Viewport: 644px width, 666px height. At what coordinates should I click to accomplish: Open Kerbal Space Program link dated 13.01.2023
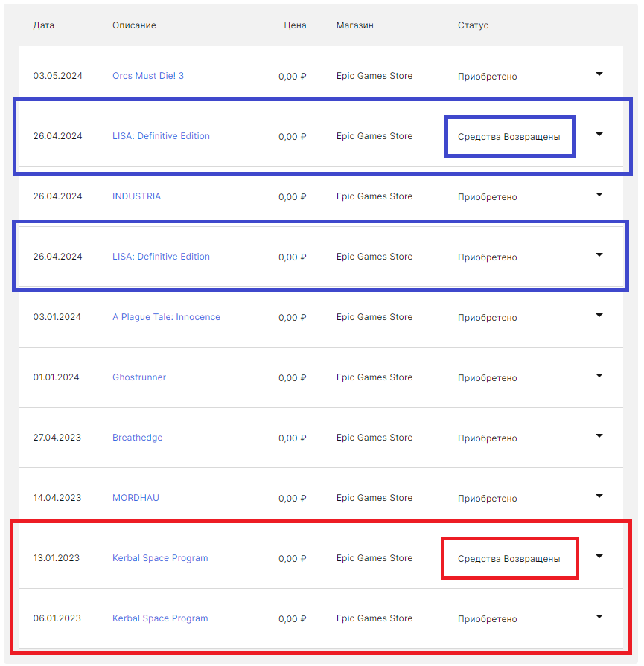click(160, 558)
